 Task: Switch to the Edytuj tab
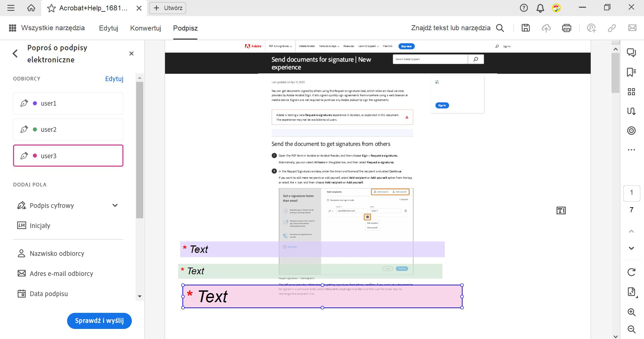click(x=108, y=28)
